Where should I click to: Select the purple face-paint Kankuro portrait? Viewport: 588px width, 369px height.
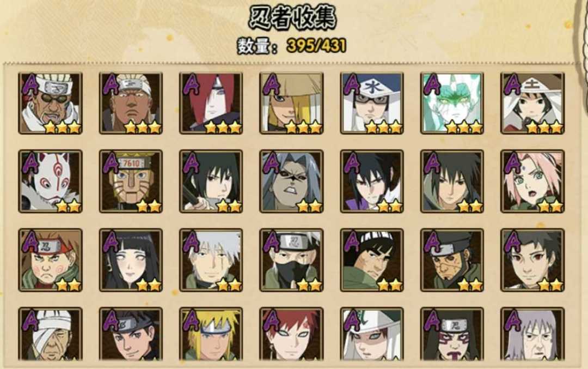(x=452, y=334)
